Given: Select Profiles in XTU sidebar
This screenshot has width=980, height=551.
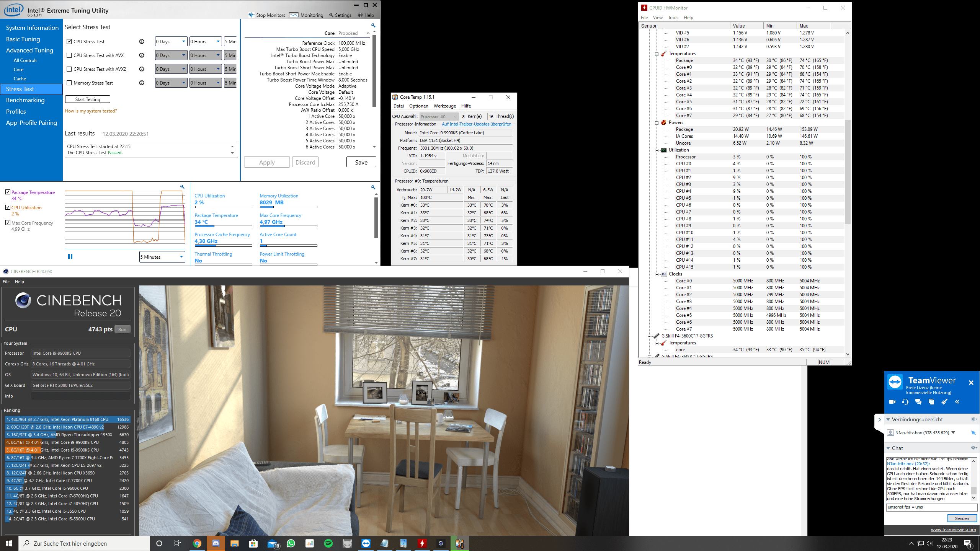Looking at the screenshot, I should [x=16, y=112].
